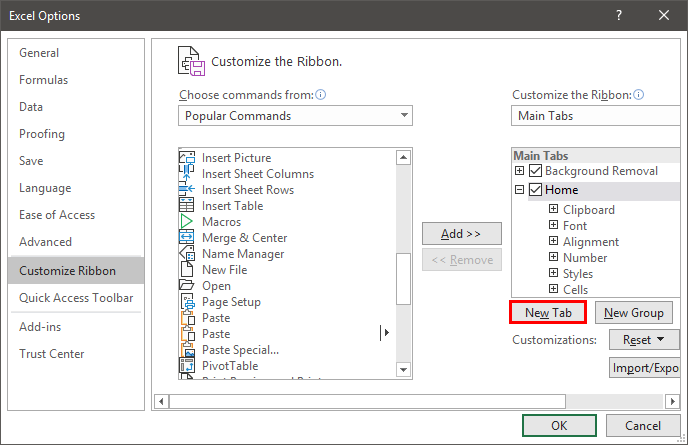Click the help question mark in title bar
This screenshot has width=688, height=445.
(619, 15)
